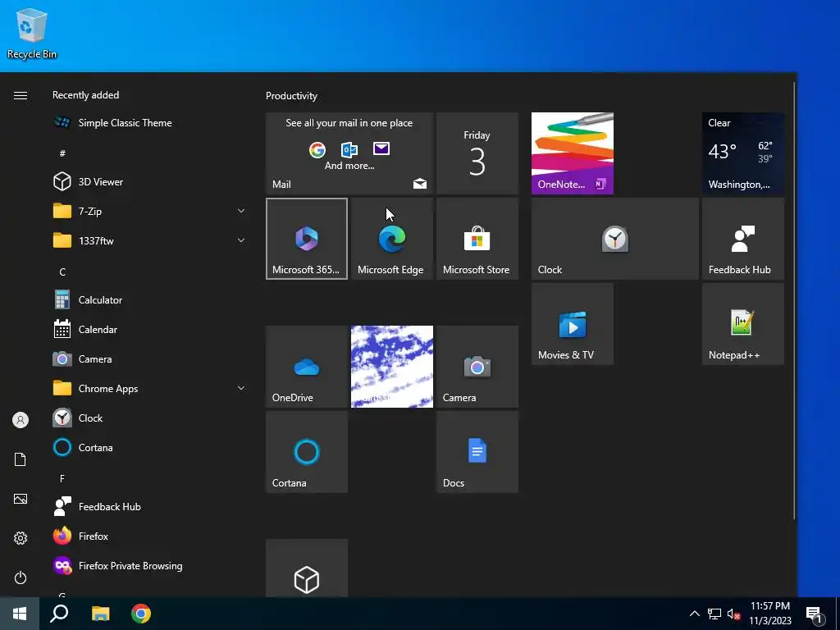Launch Microsoft Edge from the tiles

[x=391, y=239]
